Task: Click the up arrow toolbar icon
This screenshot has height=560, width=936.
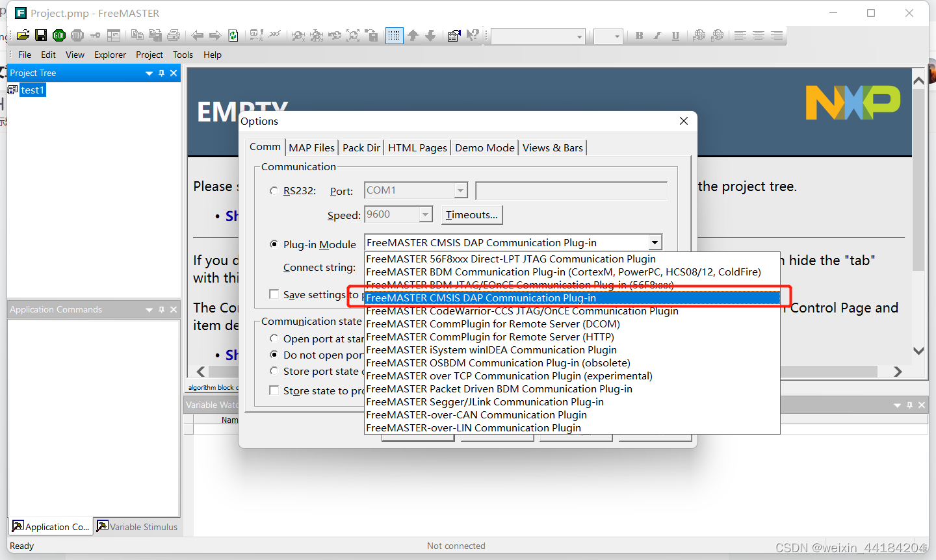Action: [413, 35]
